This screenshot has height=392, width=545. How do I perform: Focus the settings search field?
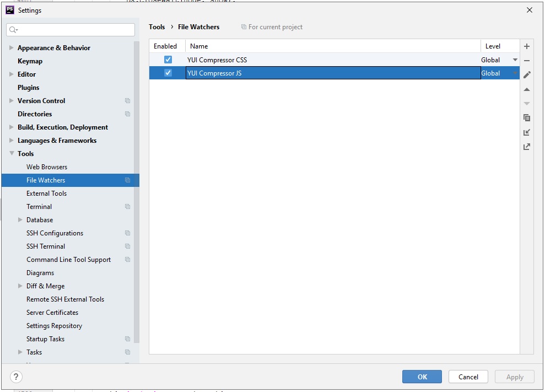coord(71,30)
